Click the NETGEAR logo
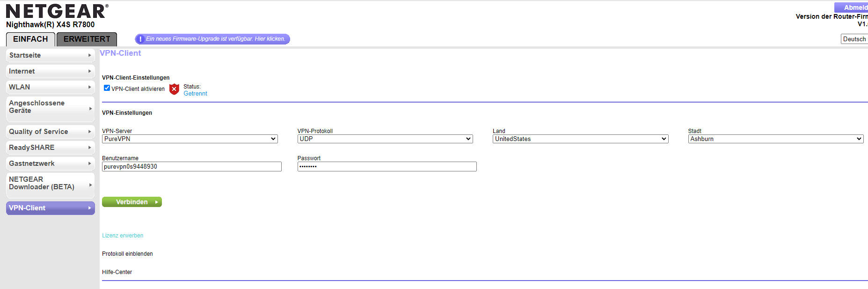The width and height of the screenshot is (868, 289). click(x=57, y=11)
